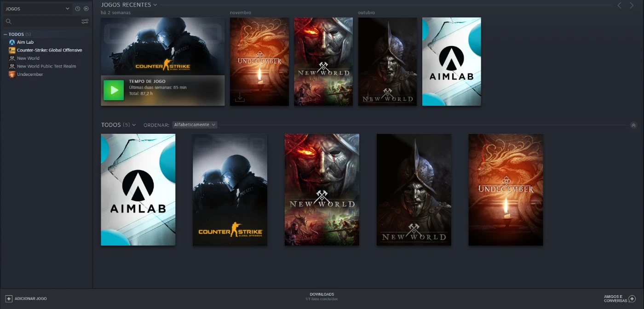
Task: Go to previous recent games (left arrow)
Action: coord(619,6)
